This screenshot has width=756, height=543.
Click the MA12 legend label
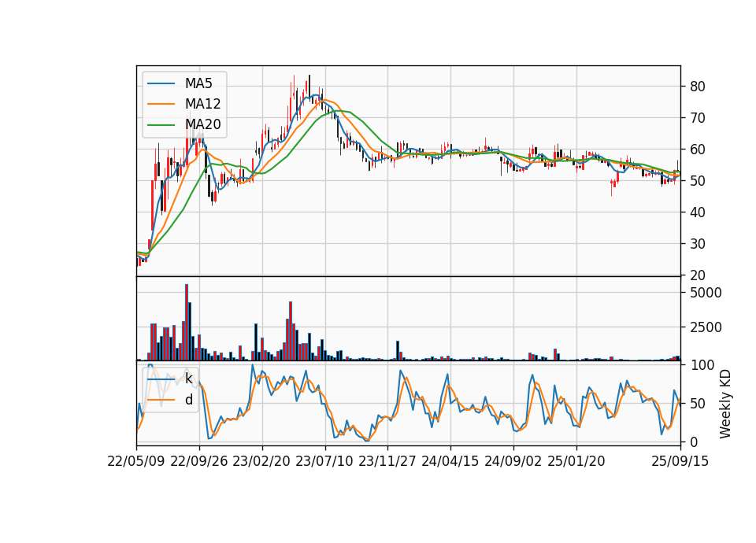[x=202, y=104]
